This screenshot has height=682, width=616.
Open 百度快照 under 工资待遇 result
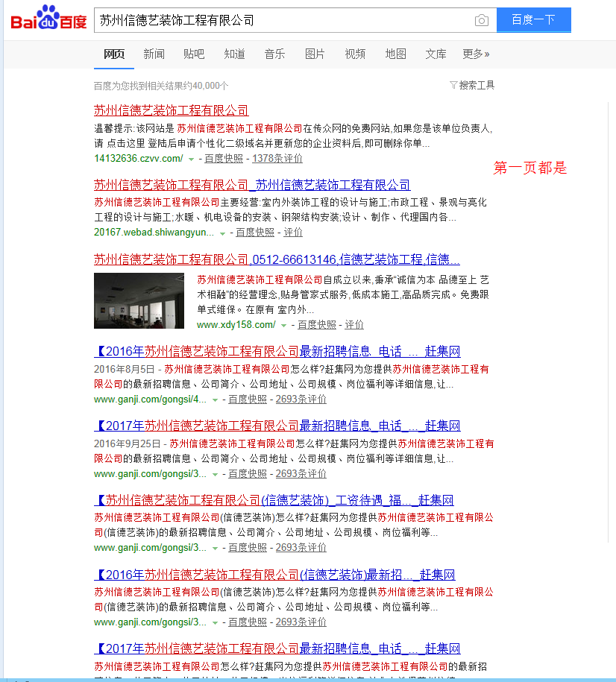click(x=248, y=548)
